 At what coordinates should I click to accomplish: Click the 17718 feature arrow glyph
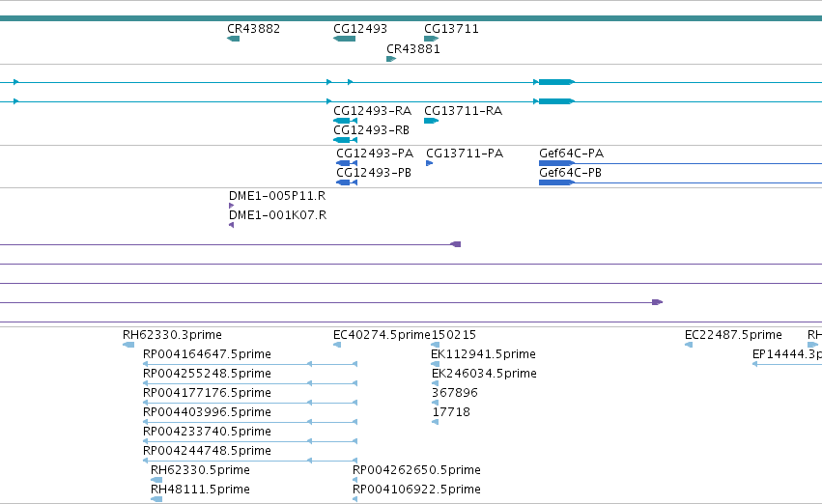pyautogui.click(x=435, y=422)
